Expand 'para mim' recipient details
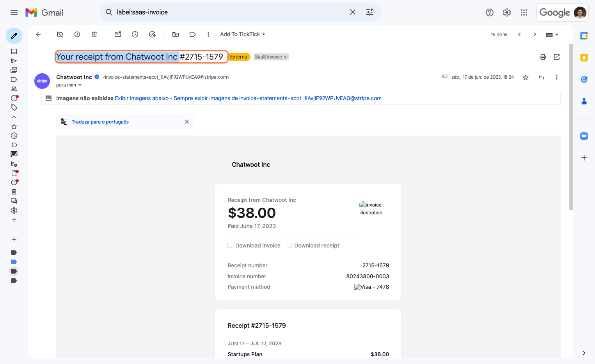This screenshot has width=595, height=364. coord(80,85)
